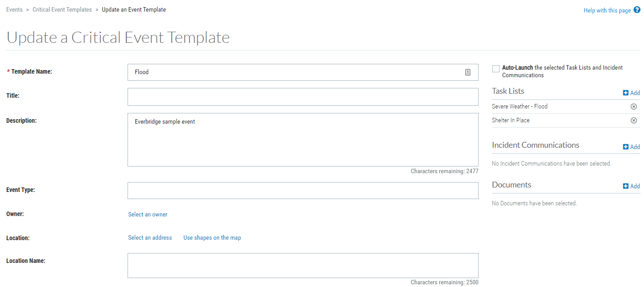Toggle Auto-Launch for Incident Communications
The image size is (644, 287).
[x=495, y=68]
